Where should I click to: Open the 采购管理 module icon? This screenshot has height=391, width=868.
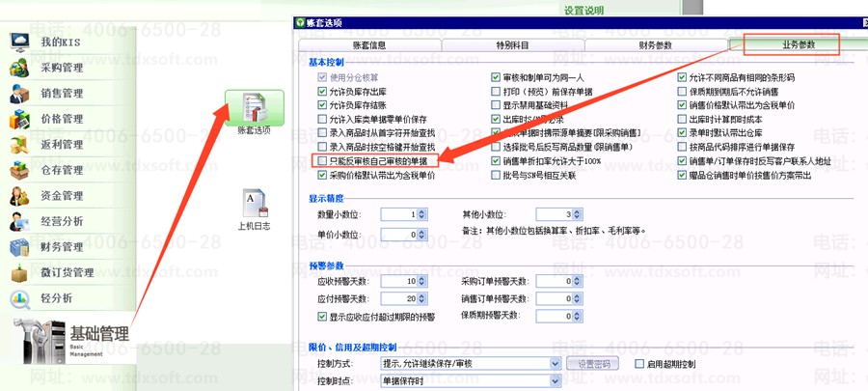[20, 69]
